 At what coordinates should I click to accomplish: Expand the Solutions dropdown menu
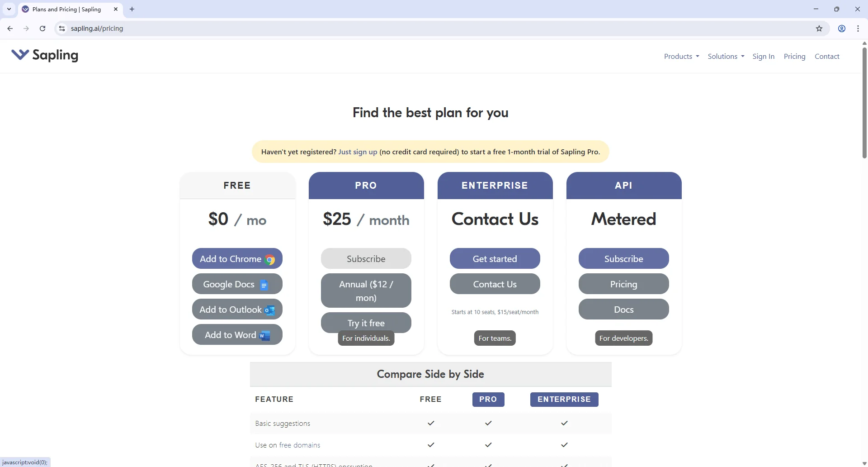(x=726, y=57)
